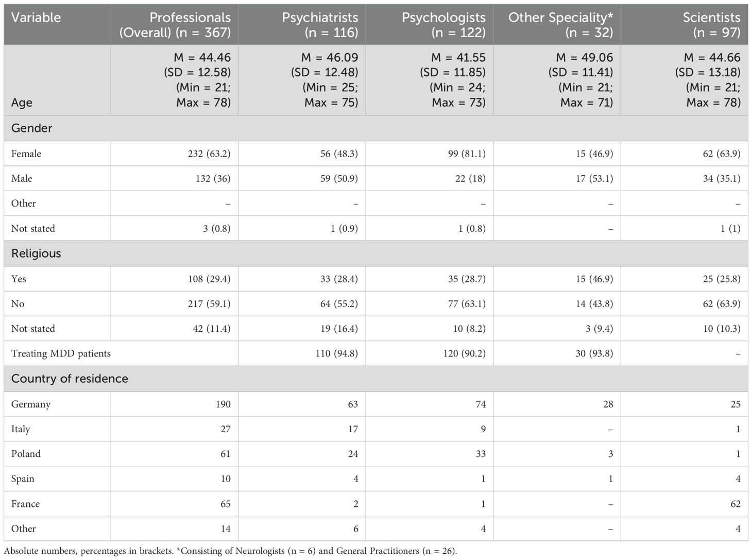This screenshot has height=560, width=752.
Task: Select the Germany row label
Action: pyautogui.click(x=31, y=404)
